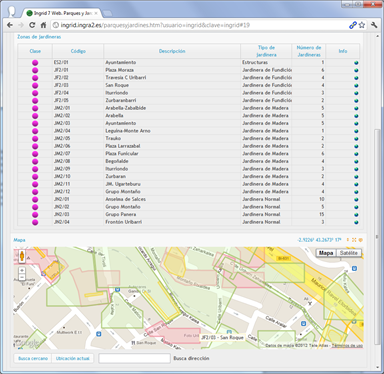
Task: Pick the Street View pegman on the map
Action: [22, 256]
